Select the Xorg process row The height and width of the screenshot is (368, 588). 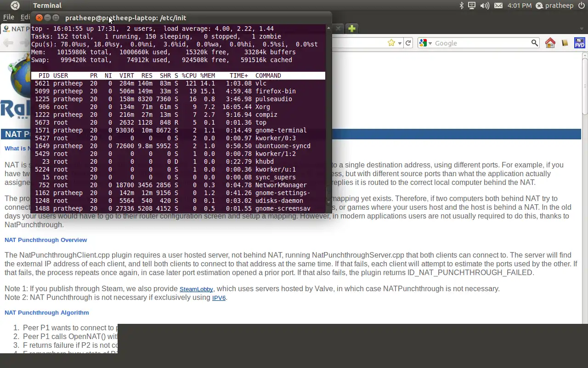[178, 107]
